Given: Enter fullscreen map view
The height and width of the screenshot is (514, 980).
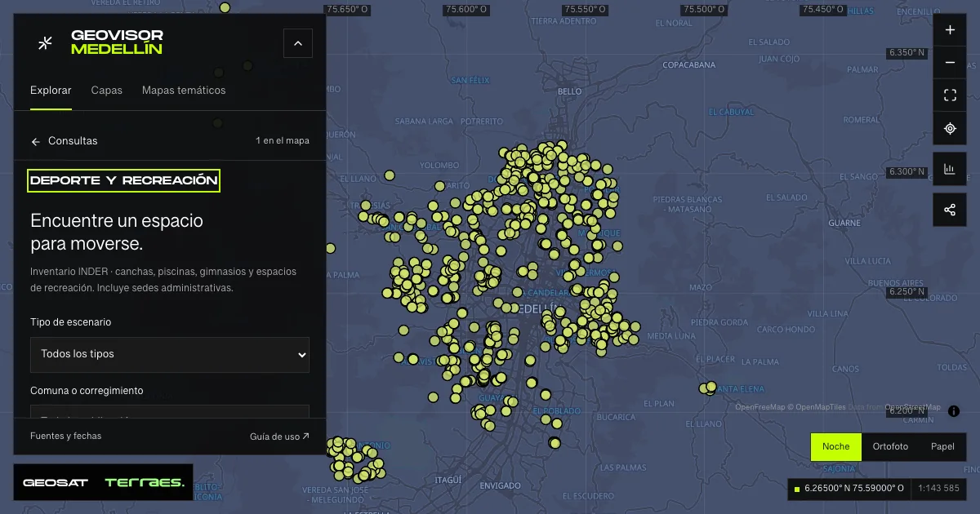Looking at the screenshot, I should pyautogui.click(x=950, y=95).
